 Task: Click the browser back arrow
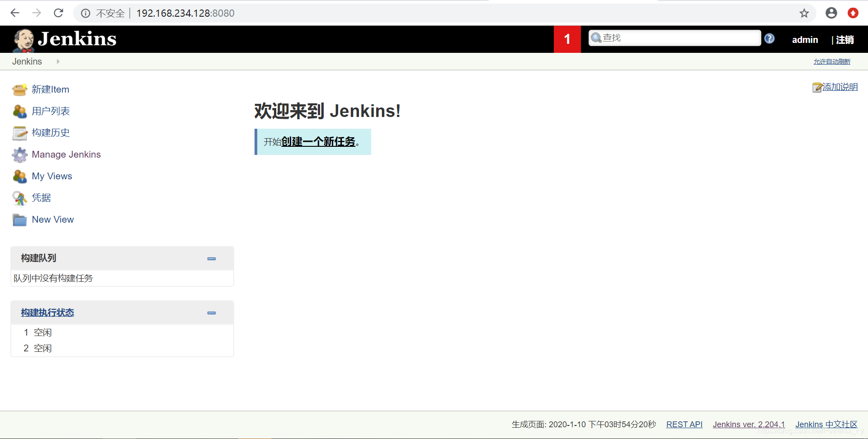[14, 13]
